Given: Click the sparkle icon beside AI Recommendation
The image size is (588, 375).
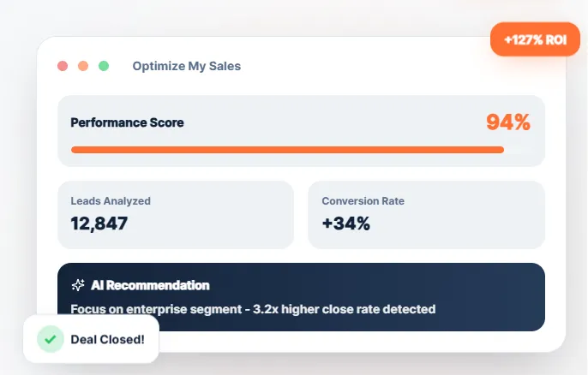Looking at the screenshot, I should [77, 285].
